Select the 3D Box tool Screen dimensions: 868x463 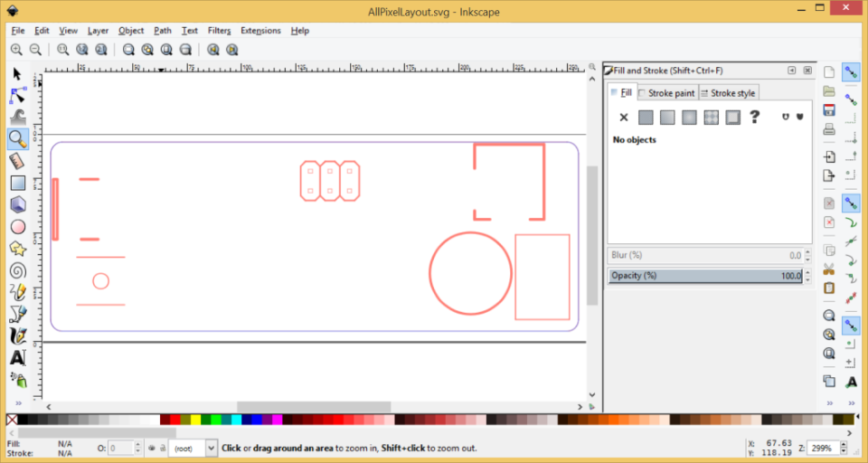[x=18, y=204]
